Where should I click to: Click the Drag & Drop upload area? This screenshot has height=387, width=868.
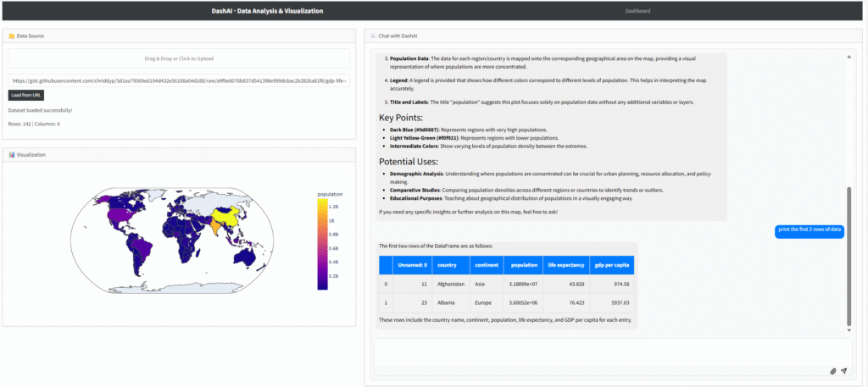point(179,58)
